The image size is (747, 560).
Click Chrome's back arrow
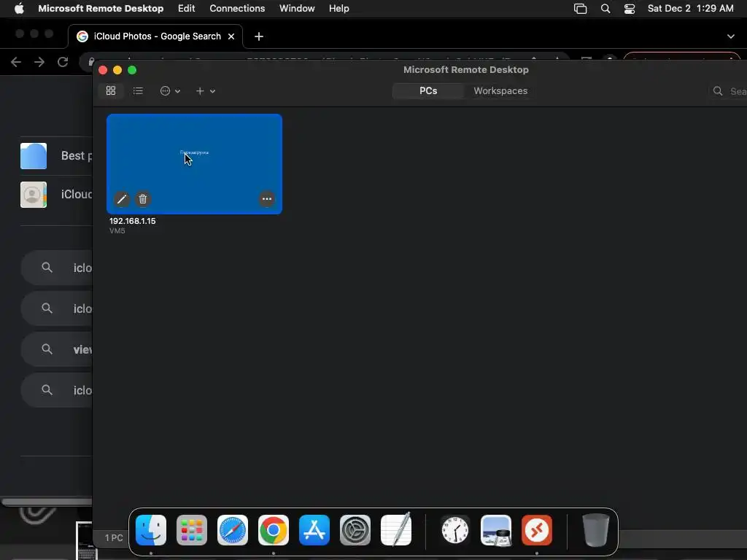click(16, 62)
